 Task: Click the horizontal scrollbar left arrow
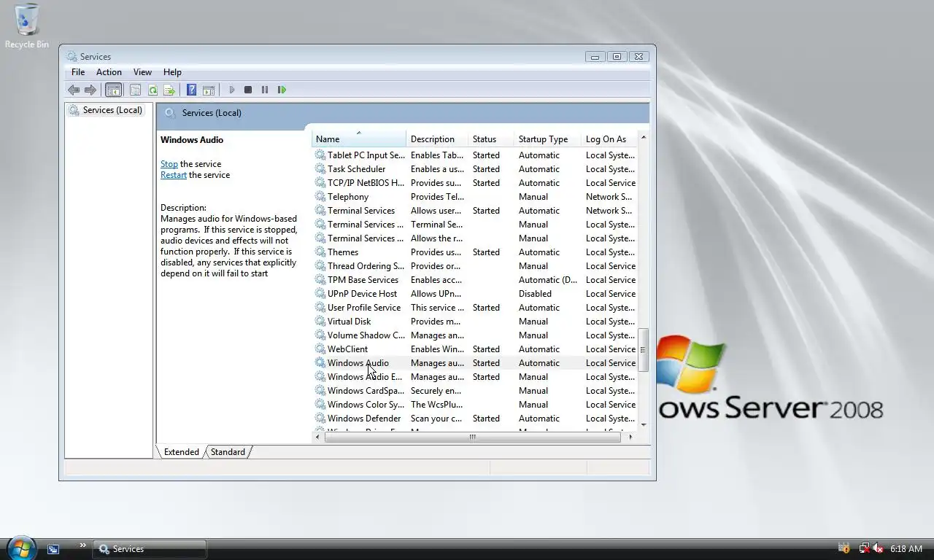(318, 437)
